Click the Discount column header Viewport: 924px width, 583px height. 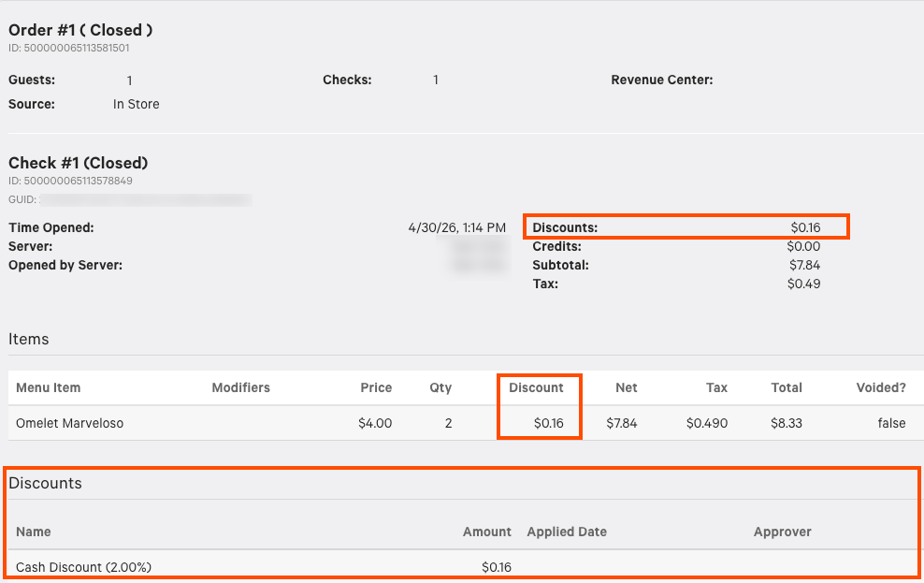pos(536,387)
